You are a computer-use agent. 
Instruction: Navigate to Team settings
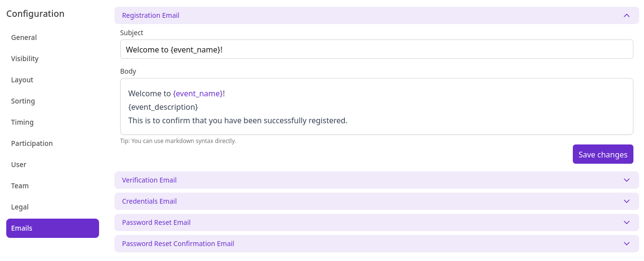click(x=20, y=186)
